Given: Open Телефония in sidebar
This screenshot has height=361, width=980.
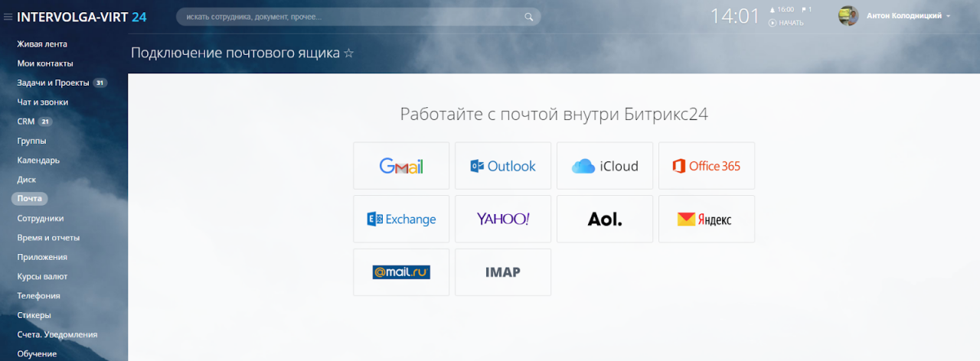Looking at the screenshot, I should tap(38, 296).
